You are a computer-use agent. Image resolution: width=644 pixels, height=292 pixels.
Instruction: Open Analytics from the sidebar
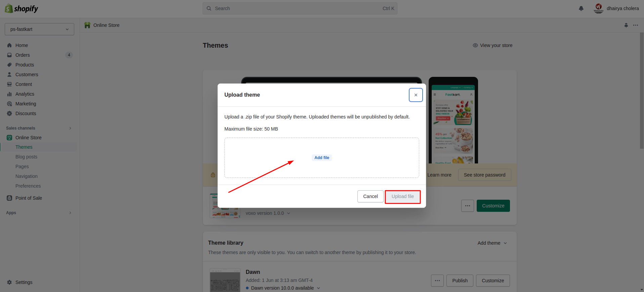[x=25, y=94]
